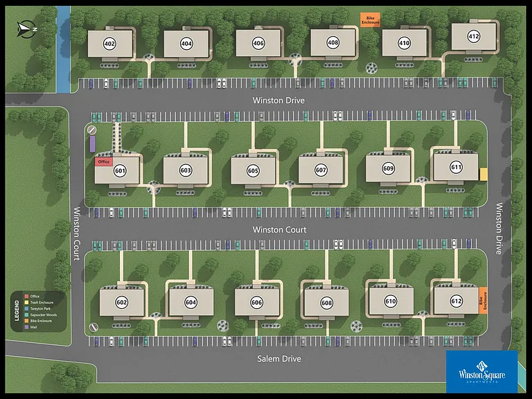
Task: Click the vertical "Winston Court" street label
Action: [77, 233]
